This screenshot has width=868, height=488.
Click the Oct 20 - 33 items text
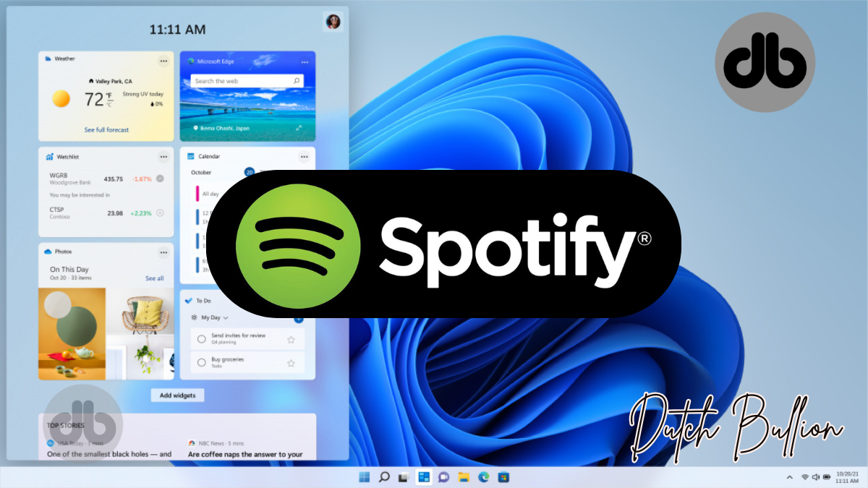click(71, 278)
